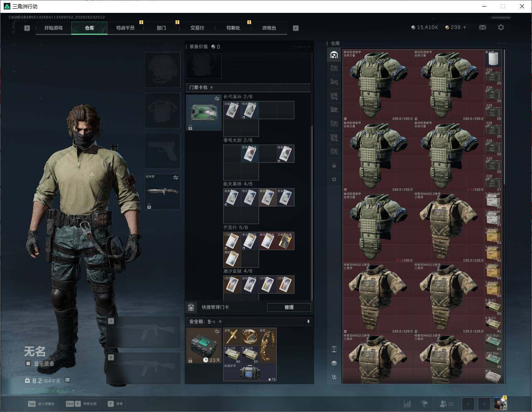The height and width of the screenshot is (412, 532).
Task: Click primary weapon slot 1
Action: tap(143, 332)
